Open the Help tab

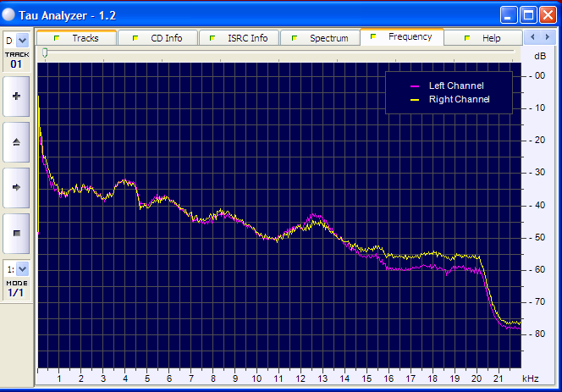[482, 38]
